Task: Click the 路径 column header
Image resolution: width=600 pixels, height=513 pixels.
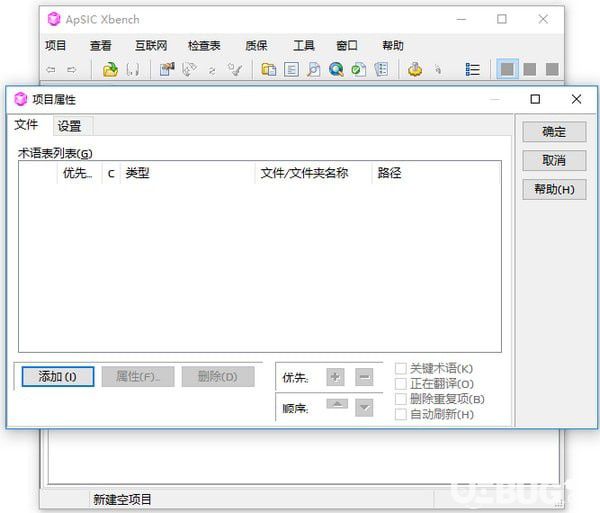Action: pyautogui.click(x=435, y=173)
